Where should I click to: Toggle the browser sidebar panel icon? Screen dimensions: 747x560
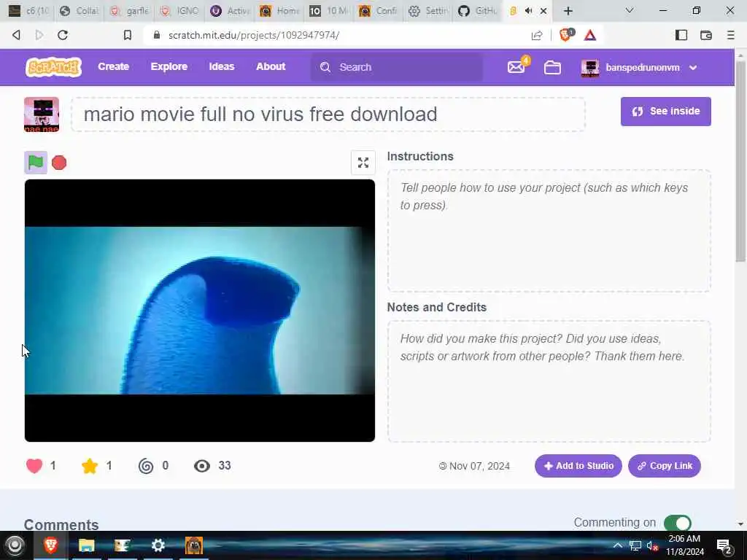(x=681, y=35)
